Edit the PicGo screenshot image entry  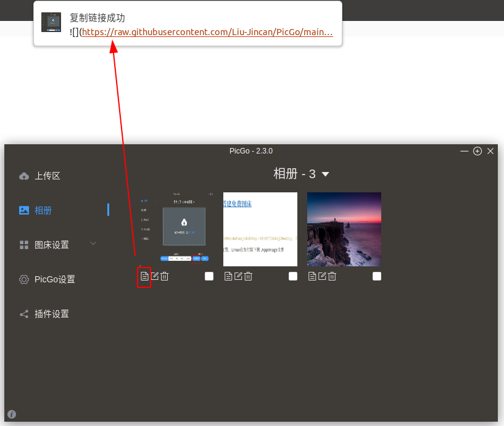(x=155, y=276)
